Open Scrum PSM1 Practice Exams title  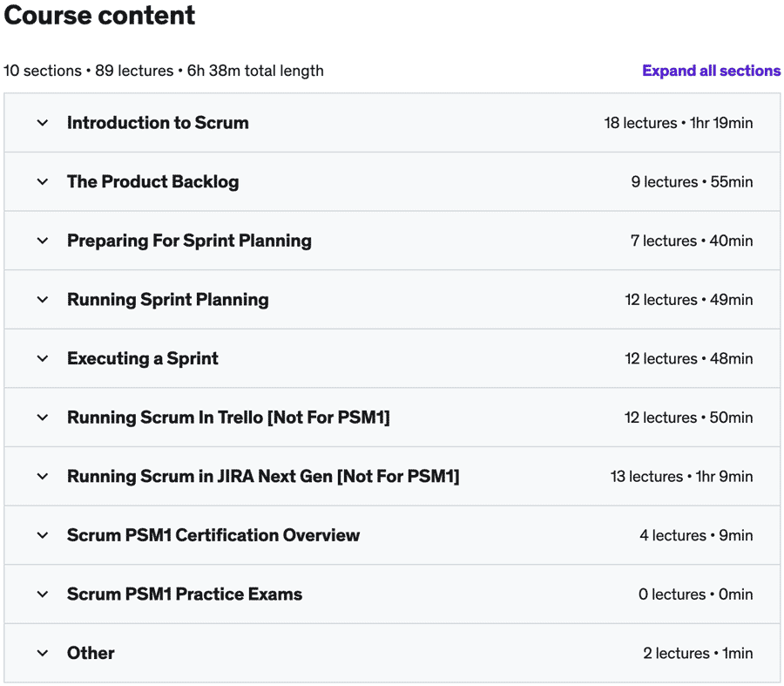click(x=185, y=594)
